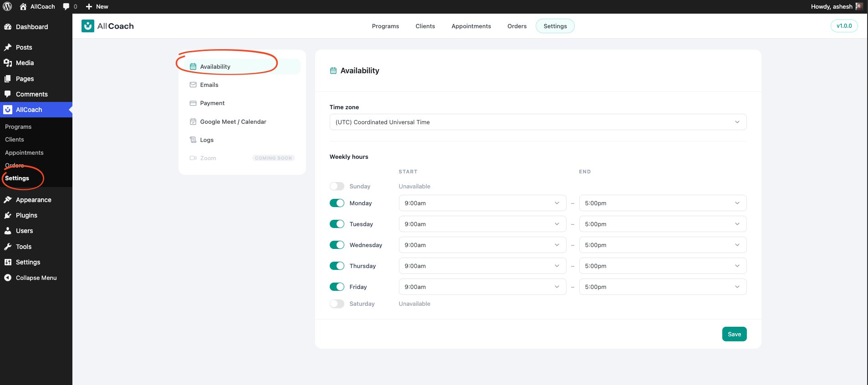Open Settings in AllCoach sidebar submenu
Viewport: 868px width, 385px height.
[17, 178]
